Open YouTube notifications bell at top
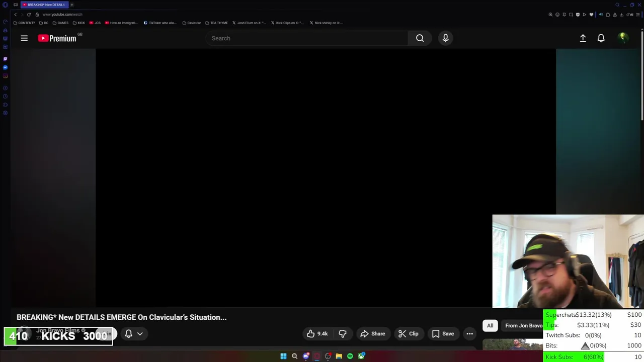This screenshot has height=362, width=644. click(601, 38)
